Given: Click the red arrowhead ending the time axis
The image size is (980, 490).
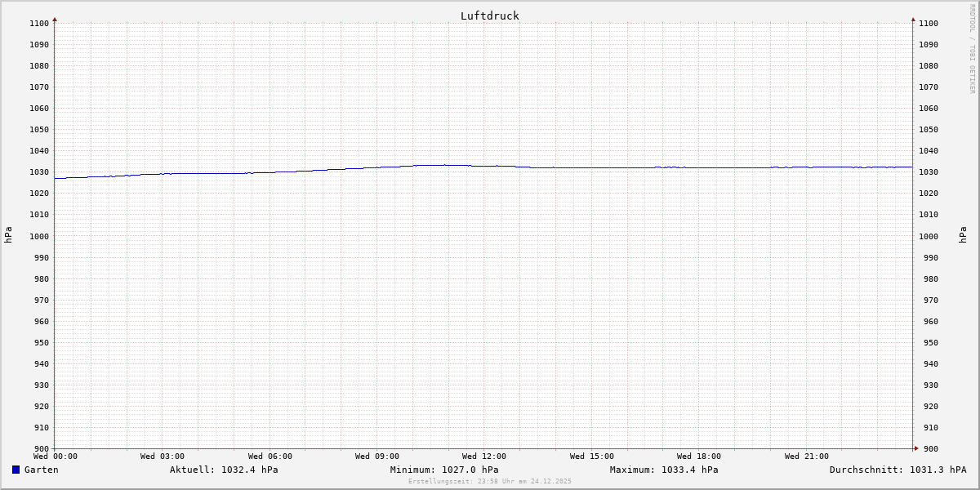Looking at the screenshot, I should tap(915, 448).
